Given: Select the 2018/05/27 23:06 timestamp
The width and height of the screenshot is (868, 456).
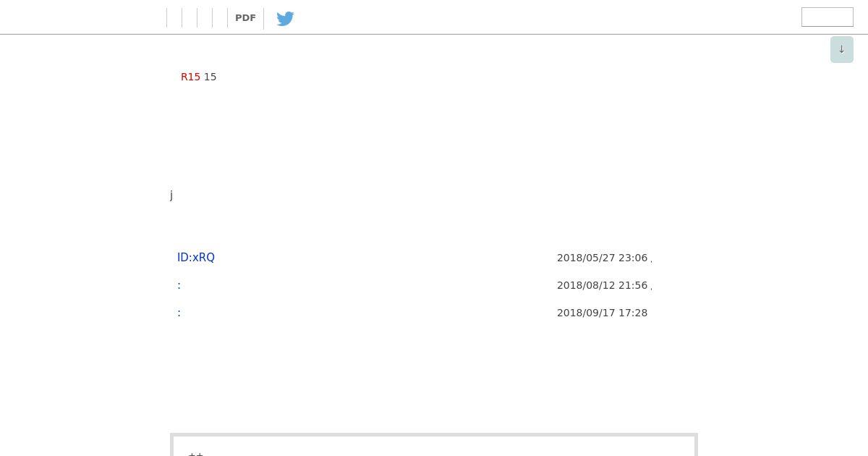Looking at the screenshot, I should tap(602, 258).
